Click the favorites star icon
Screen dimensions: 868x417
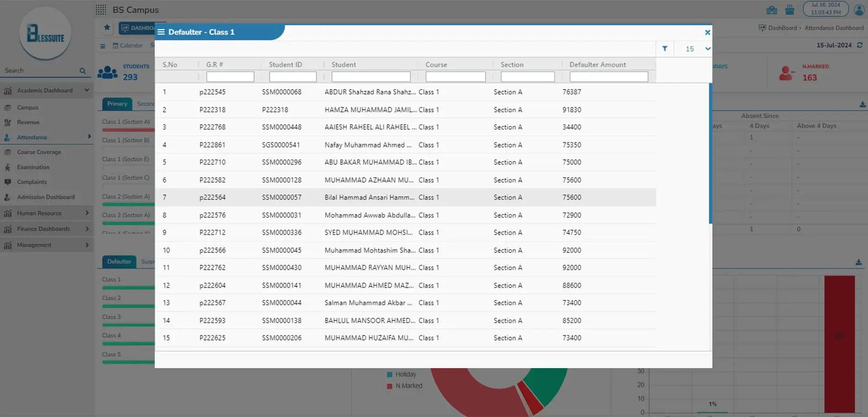[107, 27]
